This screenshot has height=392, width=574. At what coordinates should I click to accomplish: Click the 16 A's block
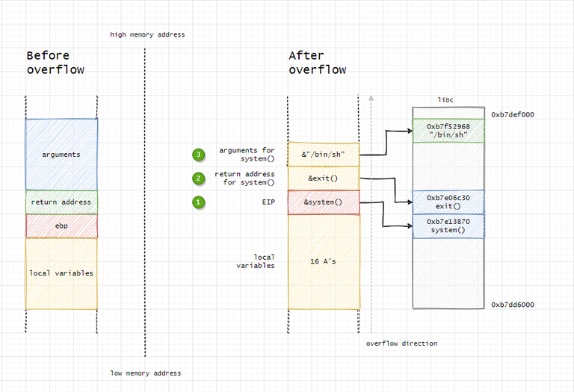tap(324, 261)
